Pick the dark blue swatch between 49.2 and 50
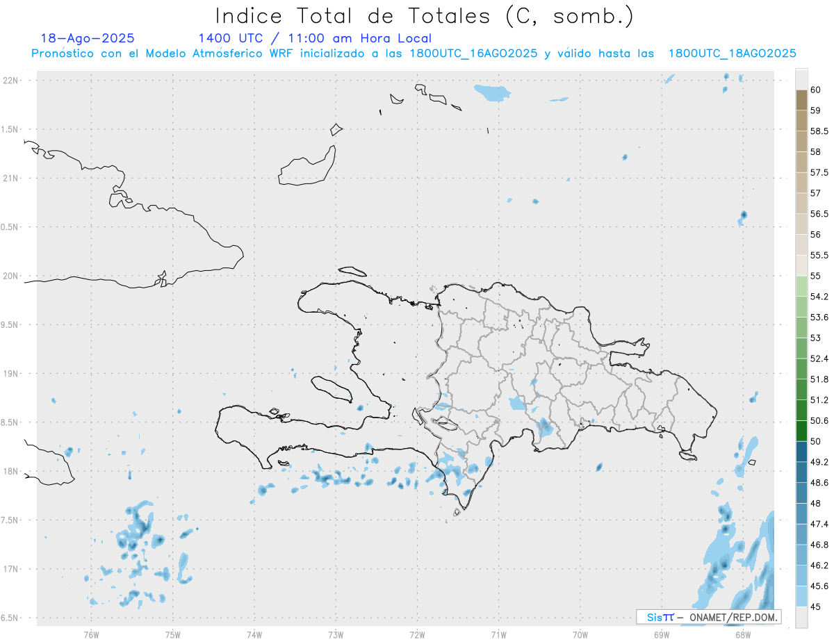The width and height of the screenshot is (834, 644). coord(801,452)
